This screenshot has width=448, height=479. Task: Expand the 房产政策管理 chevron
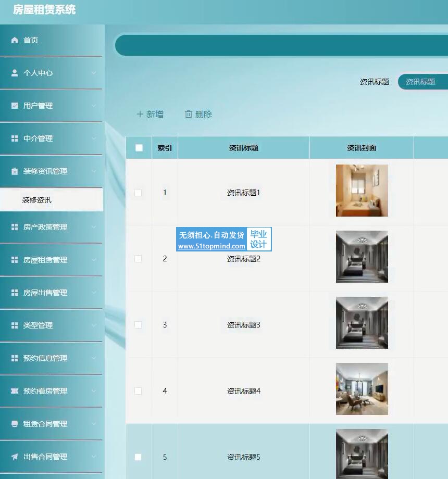pyautogui.click(x=94, y=227)
